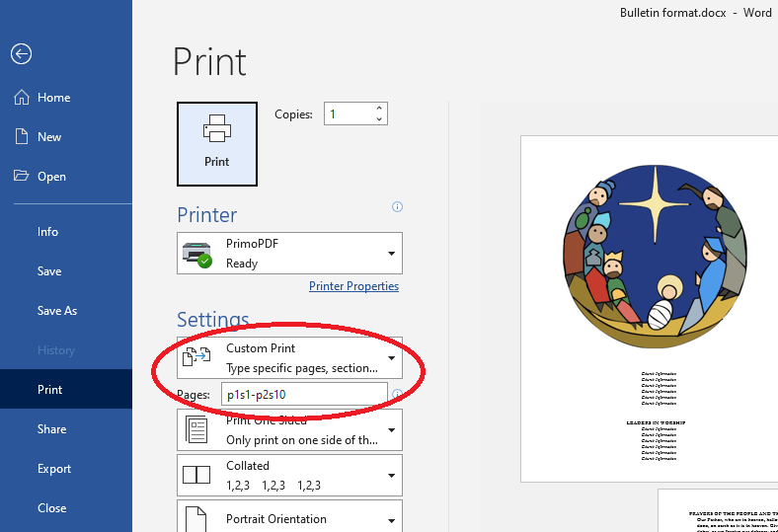Go back using the circled arrow icon

click(x=22, y=54)
